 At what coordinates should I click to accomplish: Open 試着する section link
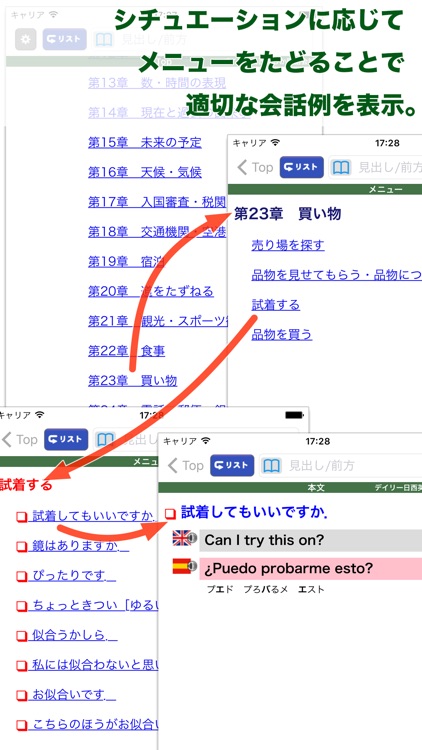pos(276,305)
